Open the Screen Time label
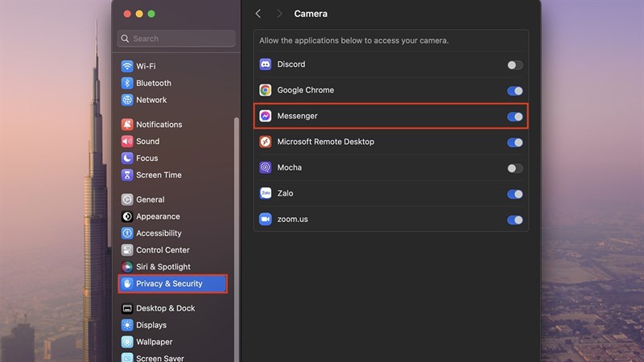Viewport: 644px width, 362px height. click(x=159, y=175)
